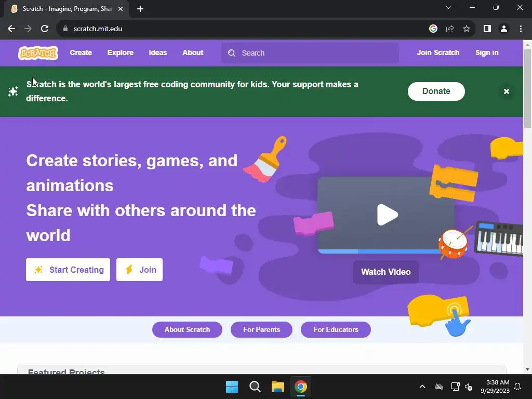
Task: Open the Windows Start menu
Action: 232,387
